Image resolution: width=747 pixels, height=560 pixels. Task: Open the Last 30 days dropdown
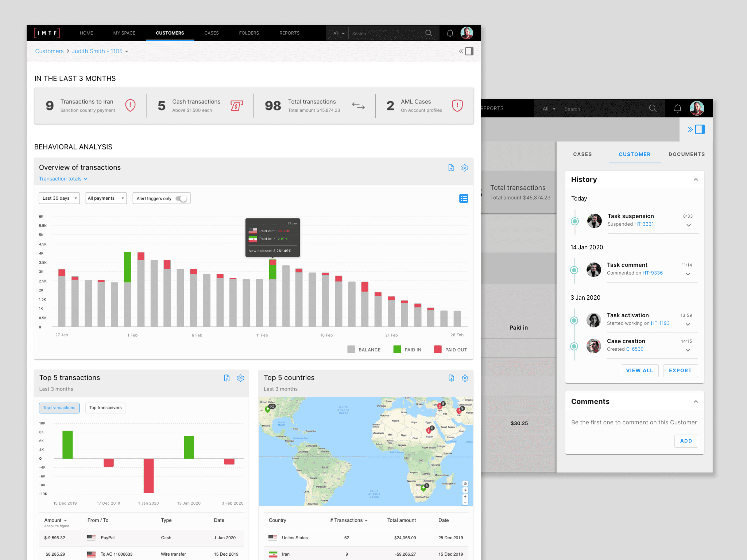(x=59, y=198)
